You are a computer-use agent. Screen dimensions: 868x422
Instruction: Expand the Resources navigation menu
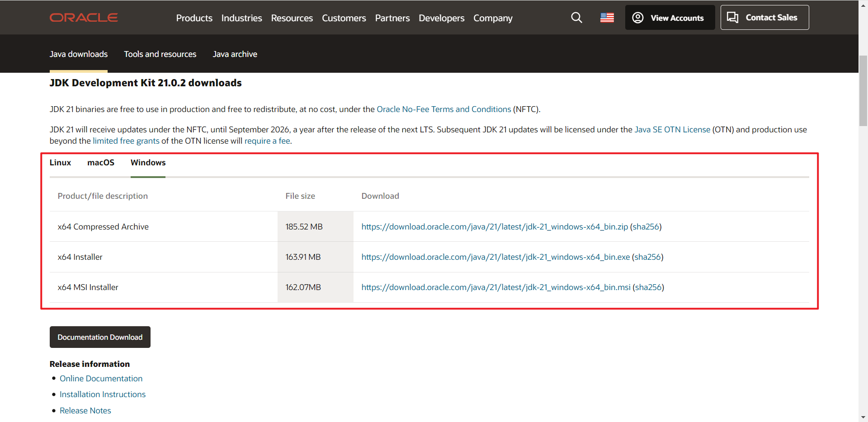292,18
